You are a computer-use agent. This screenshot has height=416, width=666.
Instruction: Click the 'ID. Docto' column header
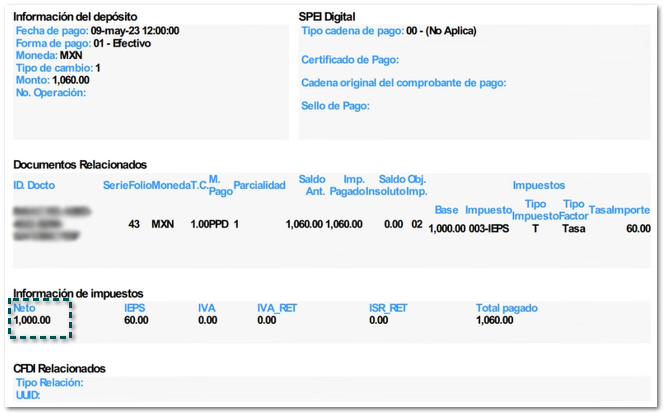tap(34, 185)
